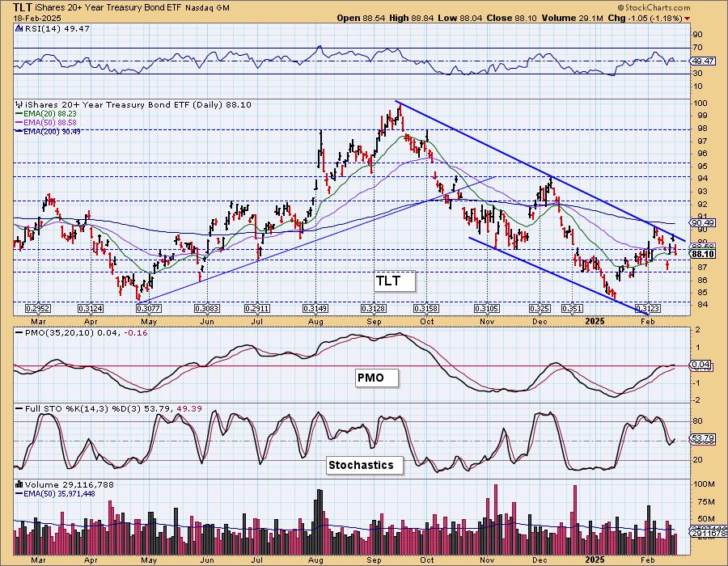Click the boxed 0.3124 value near April
The width and height of the screenshot is (728, 566).
[91, 309]
